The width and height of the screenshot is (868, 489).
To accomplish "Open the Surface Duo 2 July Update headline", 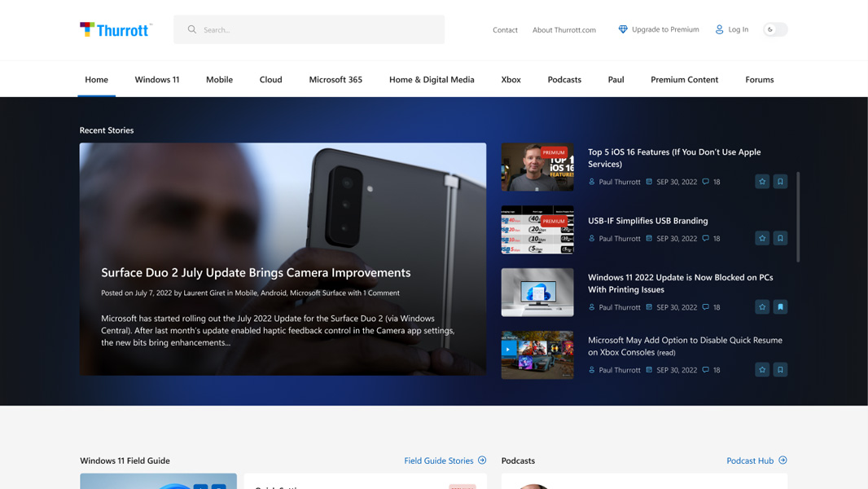I will tap(256, 272).
